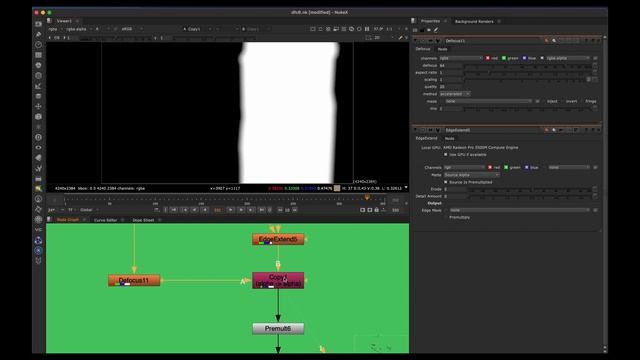Open the Keyer nodes icon in the toolbar
The width and height of the screenshot is (640, 360).
[x=38, y=86]
